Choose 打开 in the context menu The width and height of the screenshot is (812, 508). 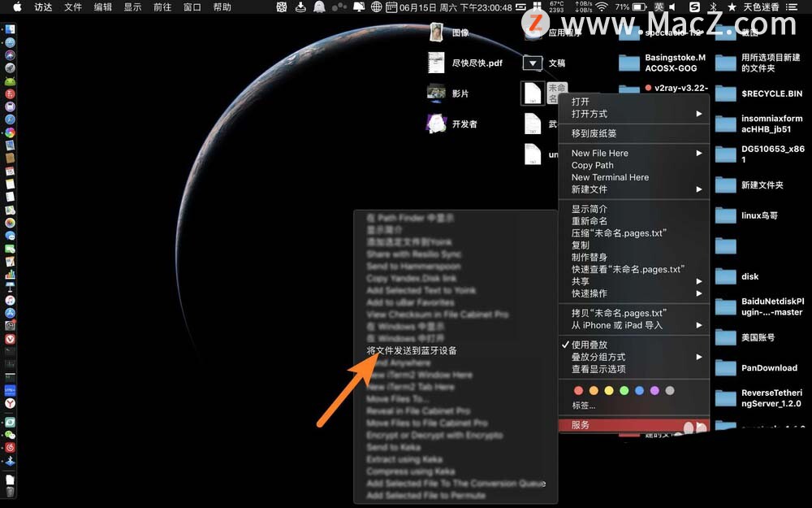coord(634,102)
